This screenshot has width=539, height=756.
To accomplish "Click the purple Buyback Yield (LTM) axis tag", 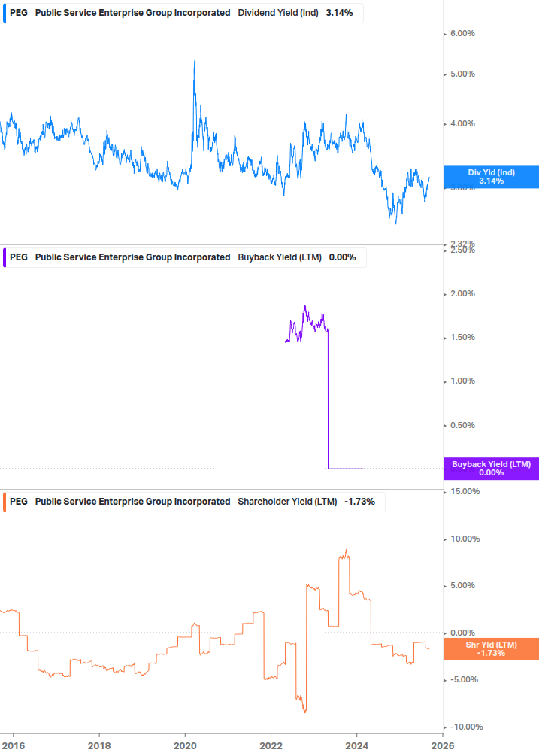I will click(x=492, y=469).
